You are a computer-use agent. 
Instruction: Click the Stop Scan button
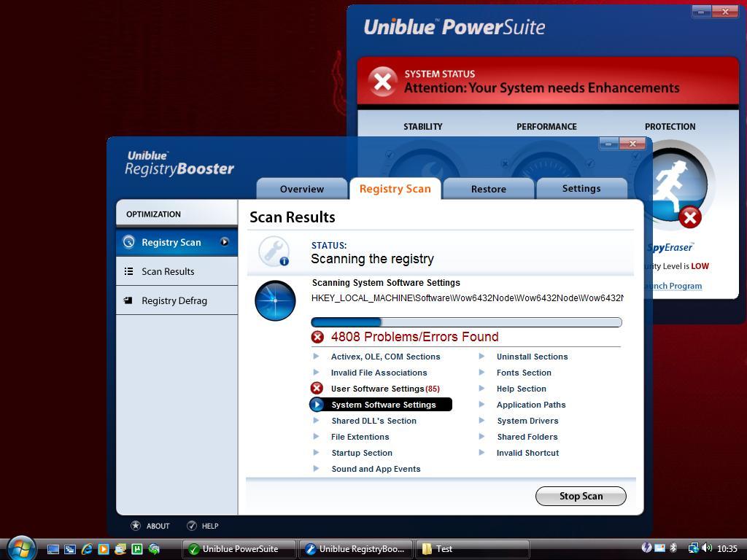click(581, 496)
